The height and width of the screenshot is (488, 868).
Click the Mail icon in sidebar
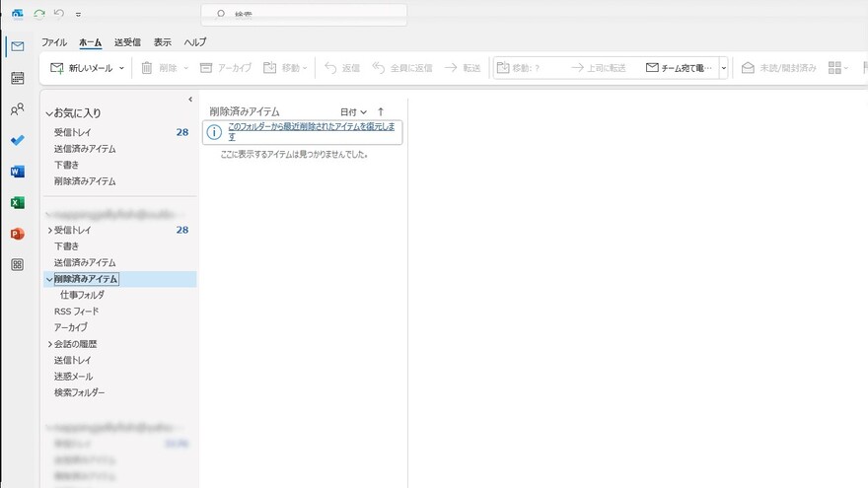[x=17, y=46]
